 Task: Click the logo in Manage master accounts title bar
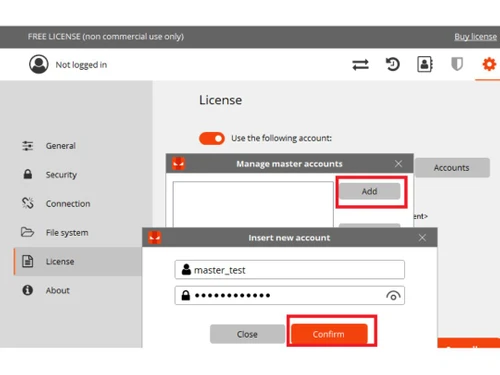click(178, 163)
